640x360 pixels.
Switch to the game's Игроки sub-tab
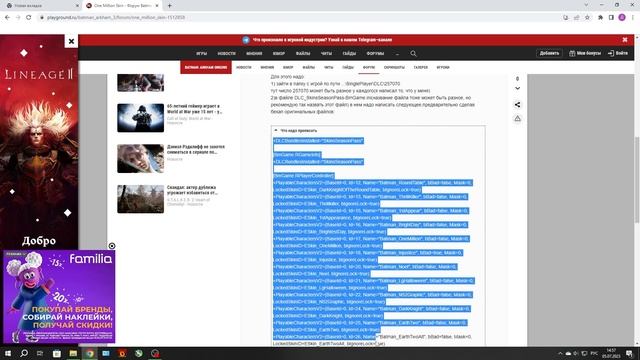tap(443, 67)
